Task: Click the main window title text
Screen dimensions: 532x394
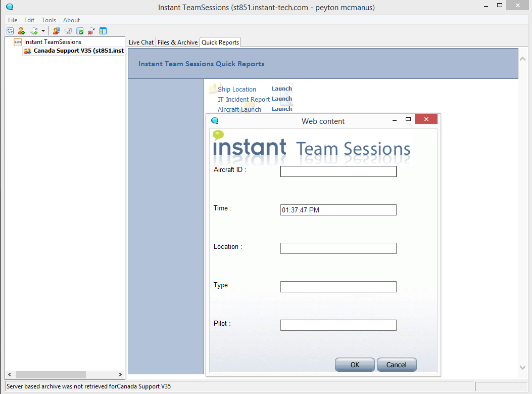Action: point(266,8)
